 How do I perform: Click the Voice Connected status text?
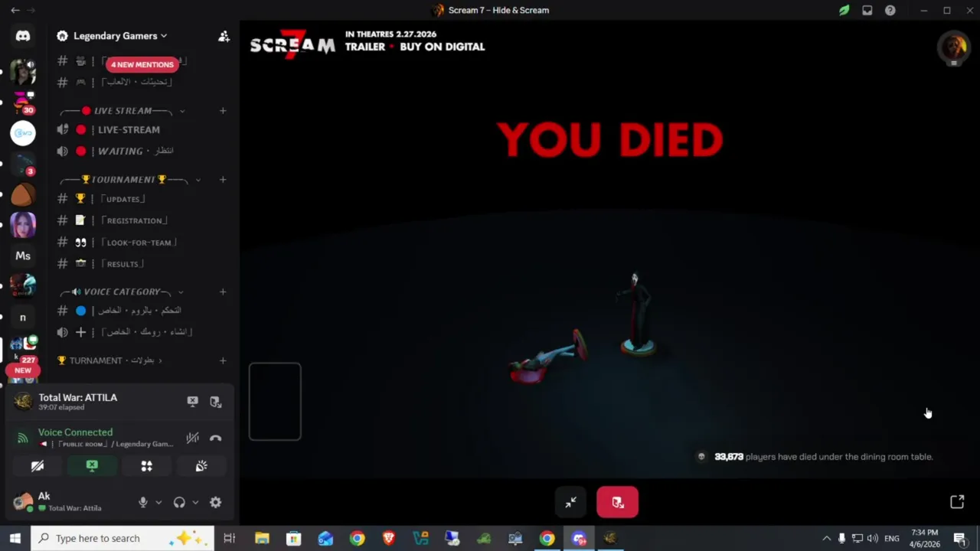pyautogui.click(x=75, y=432)
